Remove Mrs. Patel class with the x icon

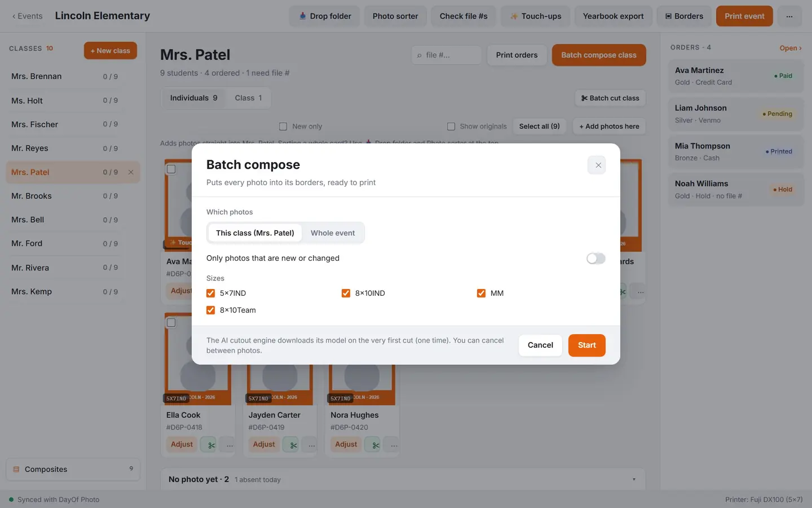coord(131,172)
